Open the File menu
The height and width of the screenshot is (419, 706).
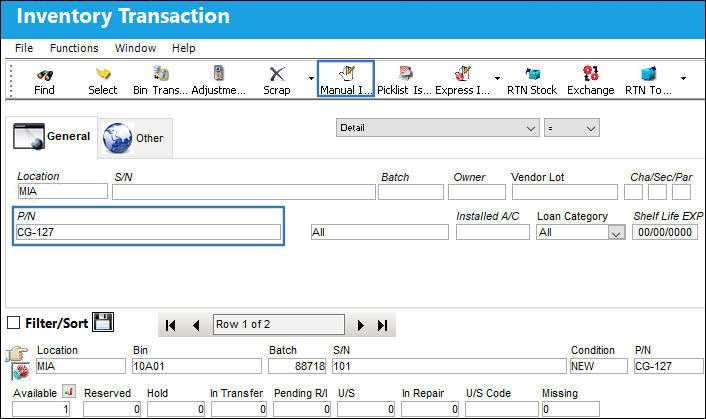coord(24,48)
